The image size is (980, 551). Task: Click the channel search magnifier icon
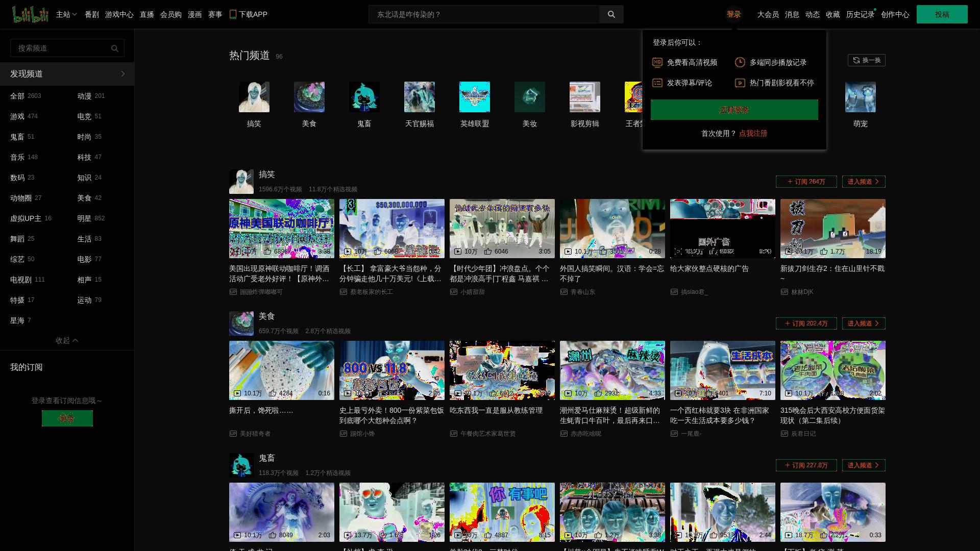tap(114, 48)
